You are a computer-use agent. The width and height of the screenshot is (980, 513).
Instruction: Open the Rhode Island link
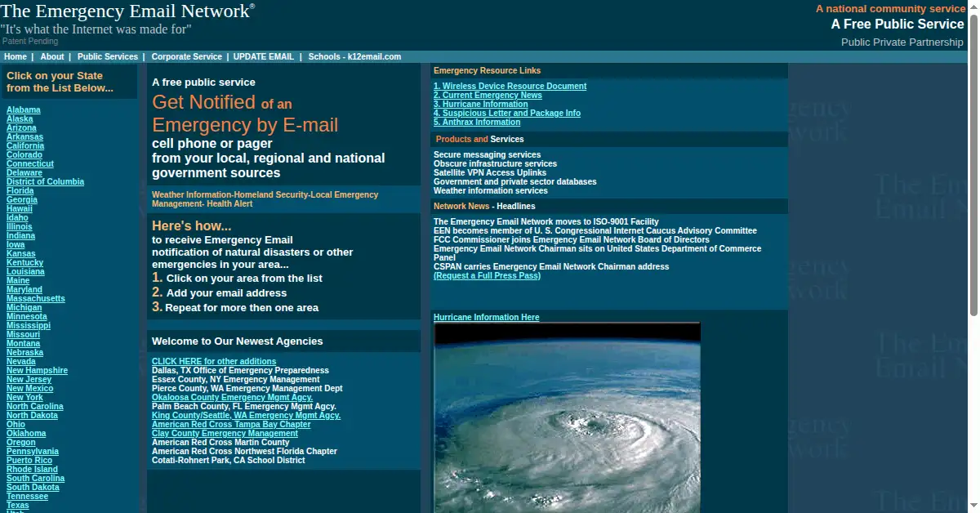32,469
